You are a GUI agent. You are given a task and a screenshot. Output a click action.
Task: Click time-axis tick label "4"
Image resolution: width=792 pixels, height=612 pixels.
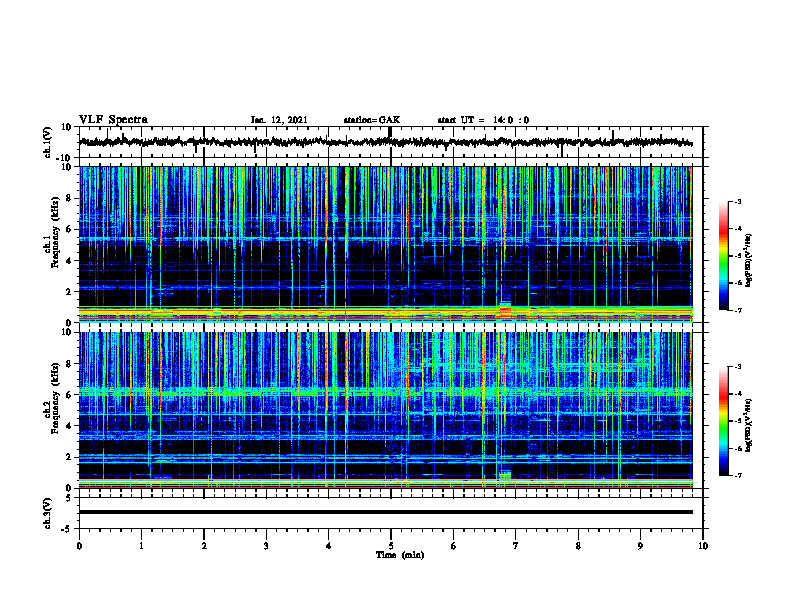[329, 546]
